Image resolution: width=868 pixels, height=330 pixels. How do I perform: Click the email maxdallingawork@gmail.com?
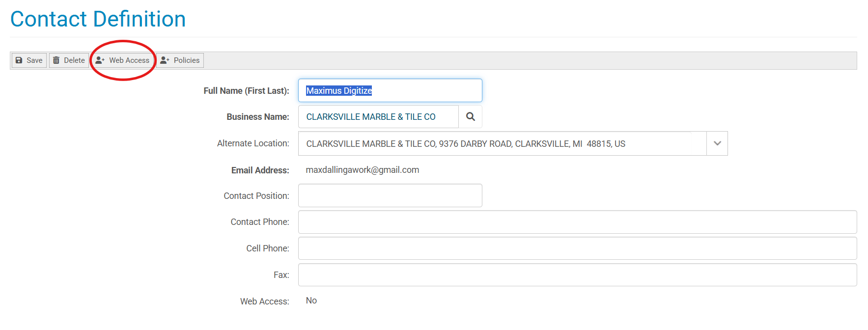tap(363, 170)
